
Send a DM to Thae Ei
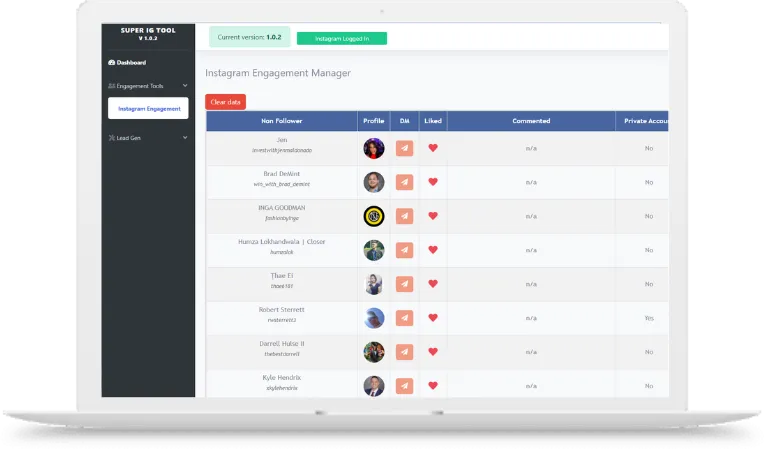(404, 284)
